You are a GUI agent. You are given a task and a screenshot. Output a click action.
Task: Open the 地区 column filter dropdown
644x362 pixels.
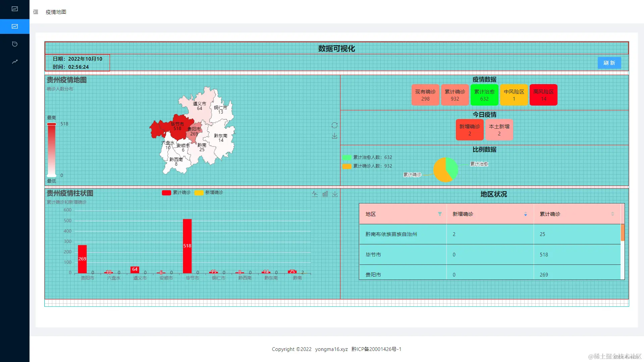tap(440, 214)
